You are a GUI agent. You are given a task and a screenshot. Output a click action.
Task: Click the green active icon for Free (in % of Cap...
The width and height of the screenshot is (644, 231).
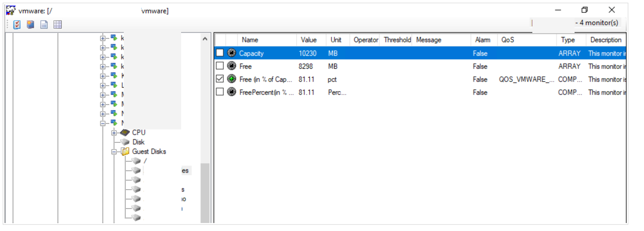tap(232, 79)
